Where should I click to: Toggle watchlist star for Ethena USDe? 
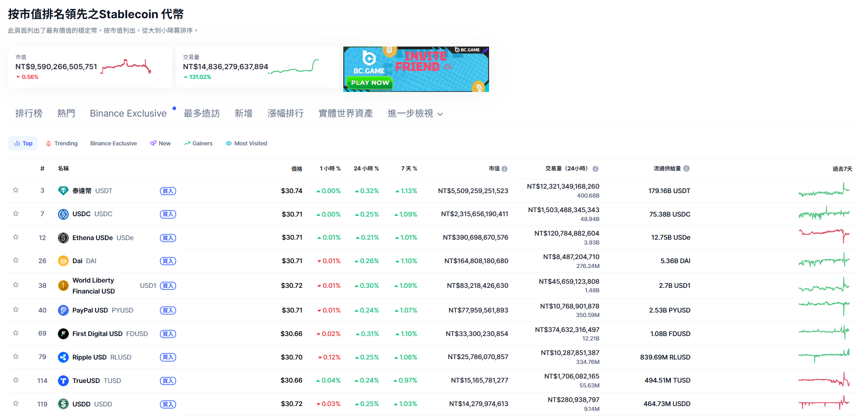click(16, 237)
